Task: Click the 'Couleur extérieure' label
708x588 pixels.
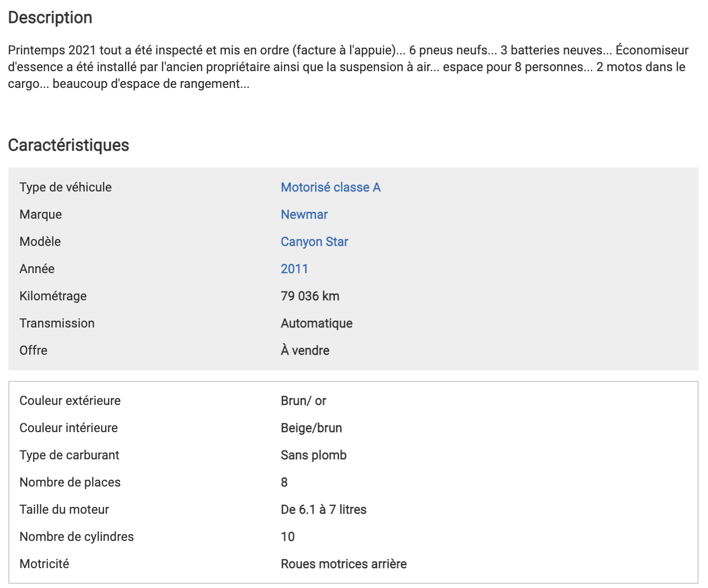Action: pyautogui.click(x=70, y=401)
